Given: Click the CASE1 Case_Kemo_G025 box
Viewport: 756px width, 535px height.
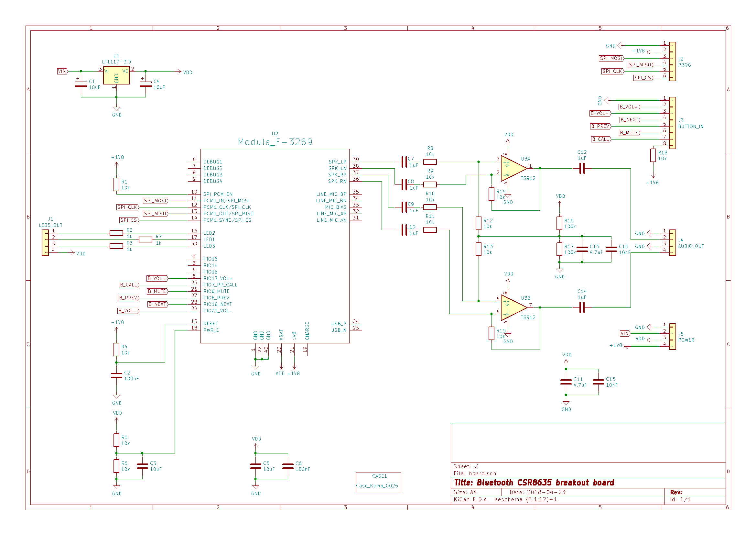Looking at the screenshot, I should tap(378, 482).
